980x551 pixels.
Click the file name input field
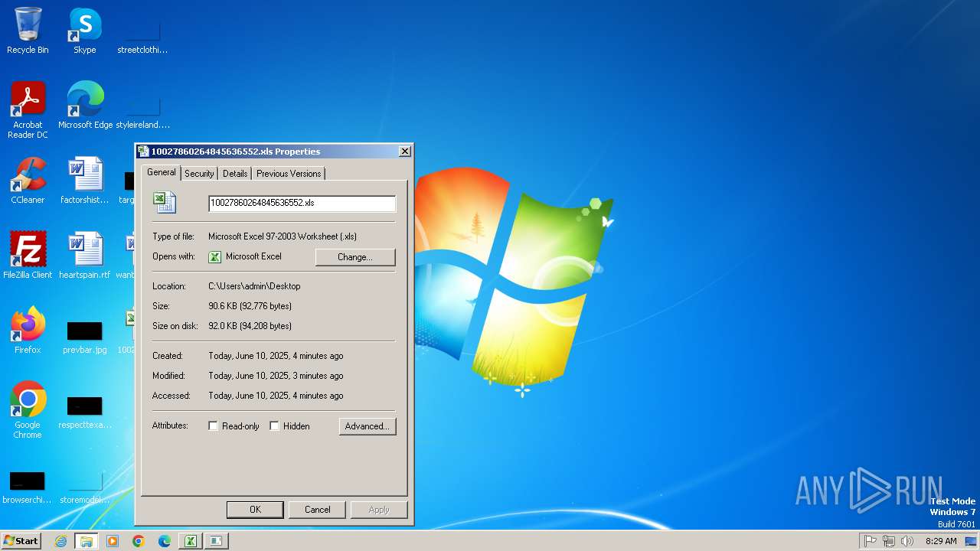302,203
